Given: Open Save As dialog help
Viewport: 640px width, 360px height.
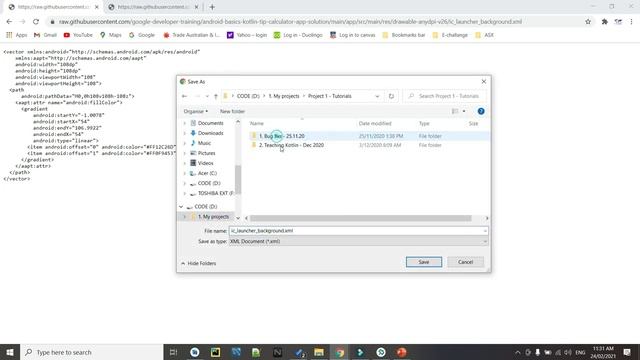Looking at the screenshot, I should (x=481, y=111).
